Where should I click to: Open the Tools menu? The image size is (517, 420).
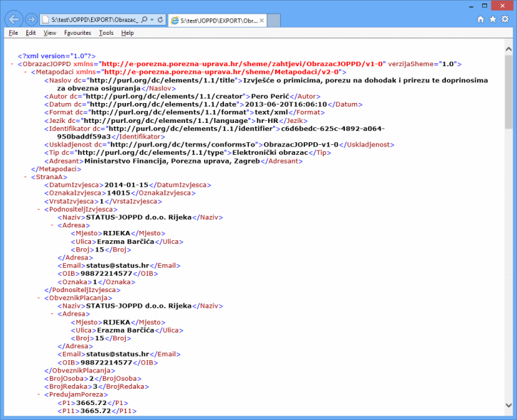click(106, 33)
